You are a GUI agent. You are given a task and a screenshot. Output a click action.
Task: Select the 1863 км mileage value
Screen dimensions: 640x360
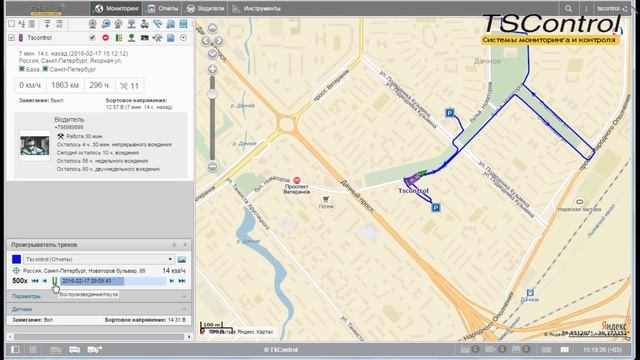tap(65, 86)
